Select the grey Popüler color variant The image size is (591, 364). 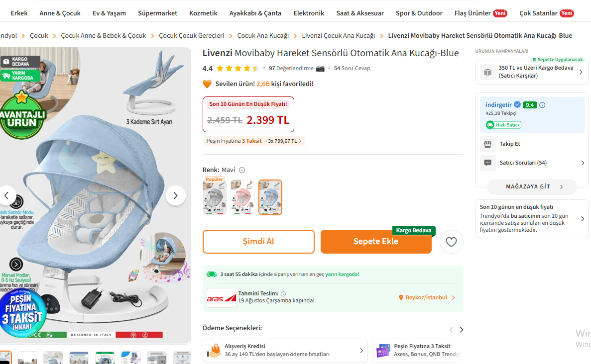pos(215,197)
